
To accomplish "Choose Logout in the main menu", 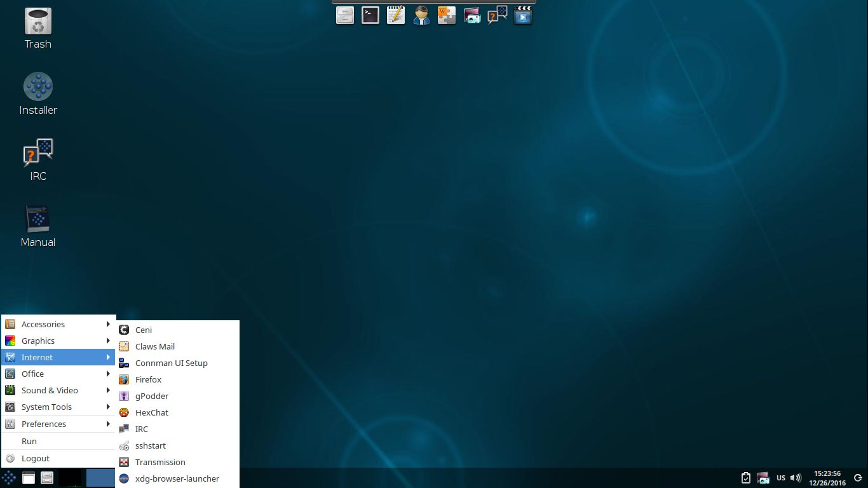I will pyautogui.click(x=58, y=458).
